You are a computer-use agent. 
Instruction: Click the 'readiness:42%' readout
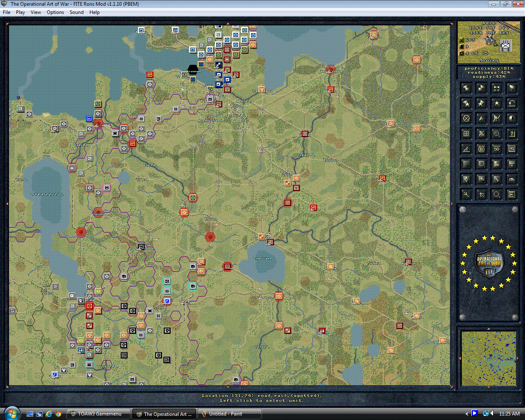pyautogui.click(x=488, y=73)
